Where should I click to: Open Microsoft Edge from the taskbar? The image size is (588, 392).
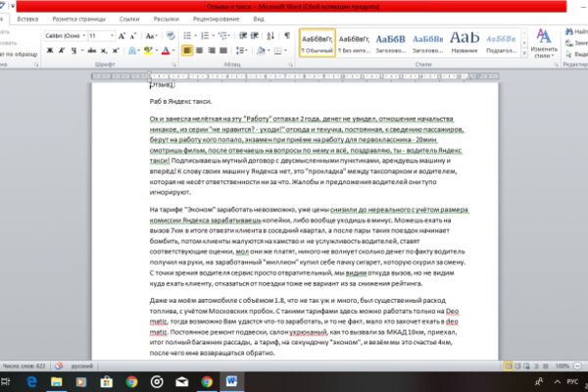point(32,382)
